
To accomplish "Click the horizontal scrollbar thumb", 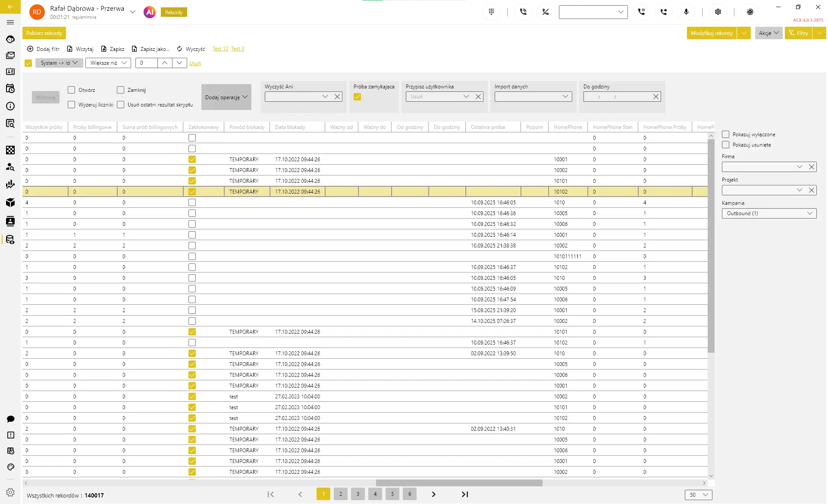I will click(x=459, y=483).
